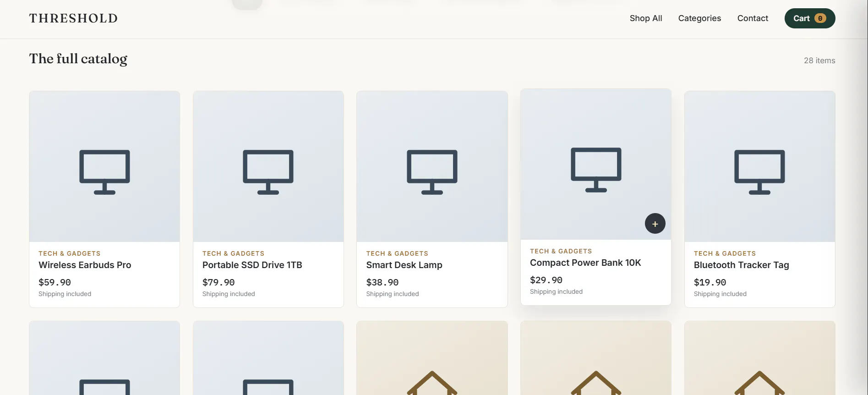Screen dimensions: 868x395
Task: Click the $59.90 price of Wireless Earbuds Pro
Action: 55,282
